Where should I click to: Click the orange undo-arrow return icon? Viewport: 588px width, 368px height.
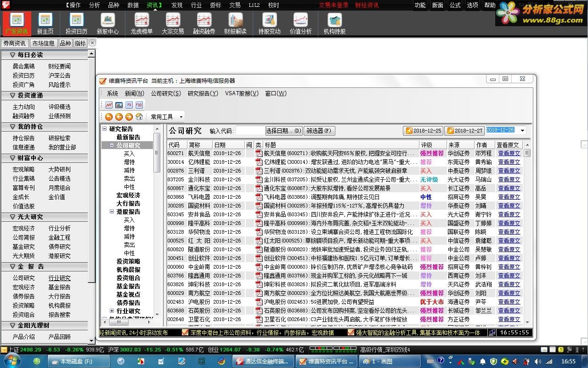[109, 117]
